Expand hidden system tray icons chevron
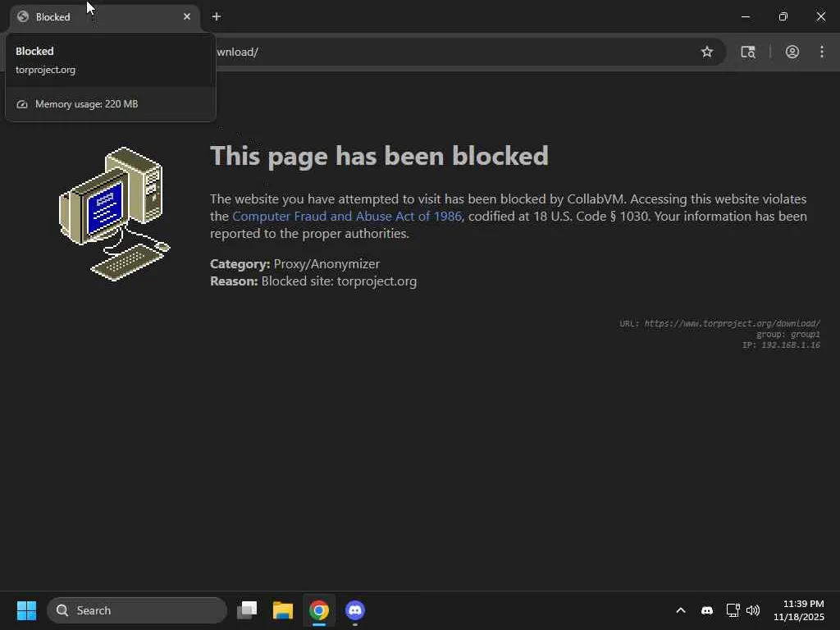 tap(681, 610)
